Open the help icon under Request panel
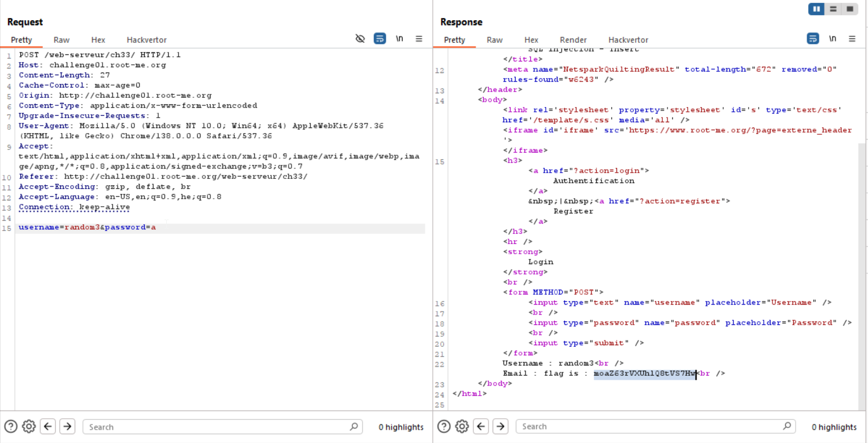This screenshot has width=868, height=443. point(10,427)
